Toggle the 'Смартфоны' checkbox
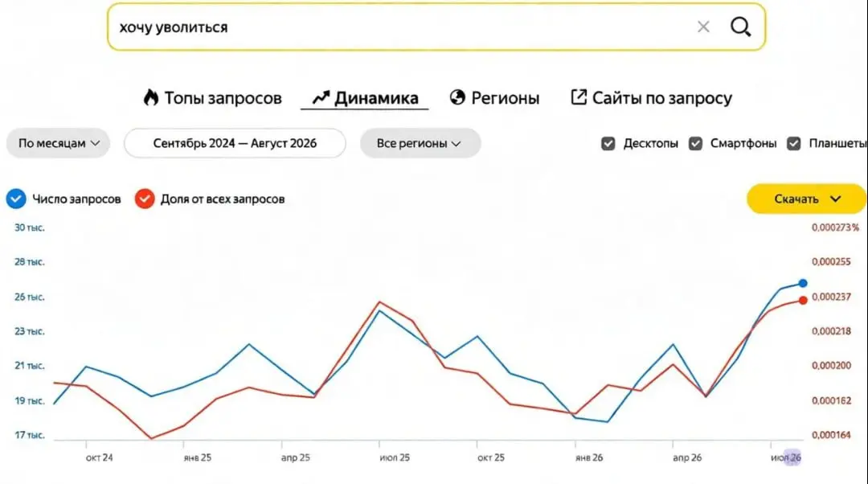The image size is (868, 484). (x=695, y=143)
